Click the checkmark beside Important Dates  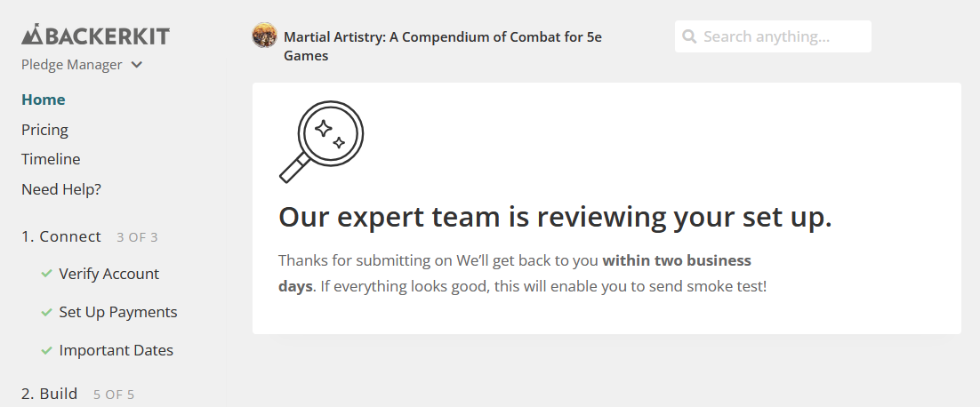coord(46,350)
